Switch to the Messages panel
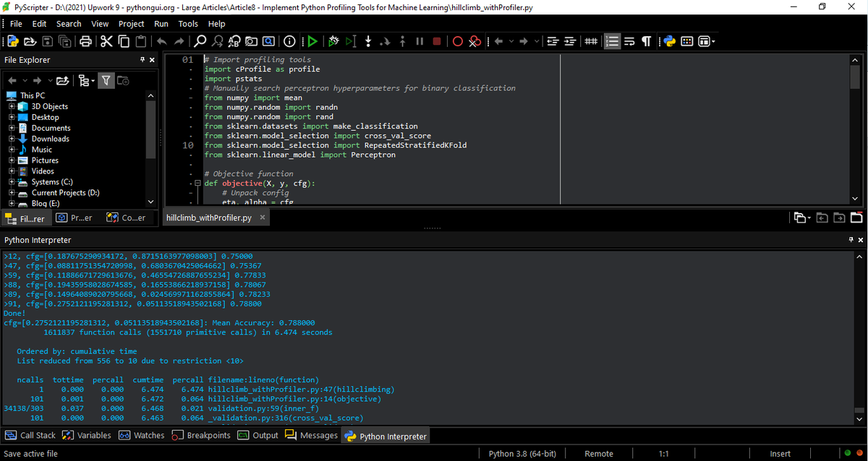This screenshot has height=461, width=868. coord(312,435)
